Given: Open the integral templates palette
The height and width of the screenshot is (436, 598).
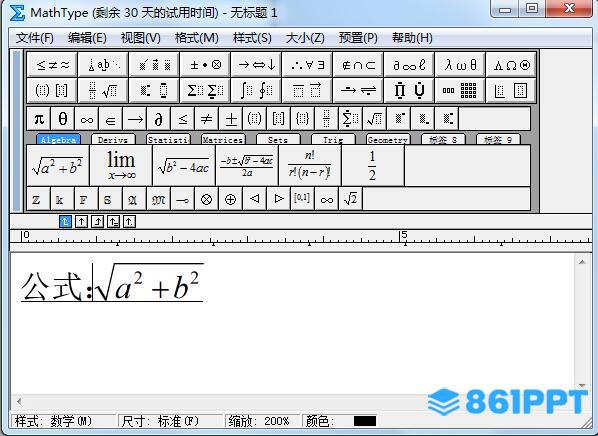Looking at the screenshot, I should click(257, 90).
